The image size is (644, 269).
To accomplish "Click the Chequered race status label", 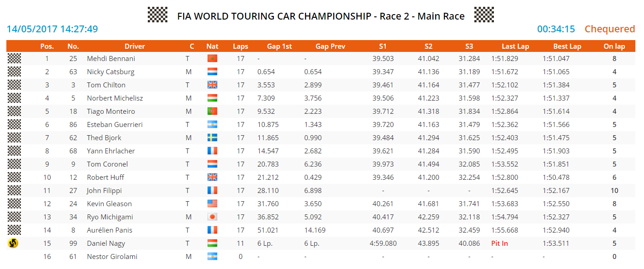I will pyautogui.click(x=610, y=29).
